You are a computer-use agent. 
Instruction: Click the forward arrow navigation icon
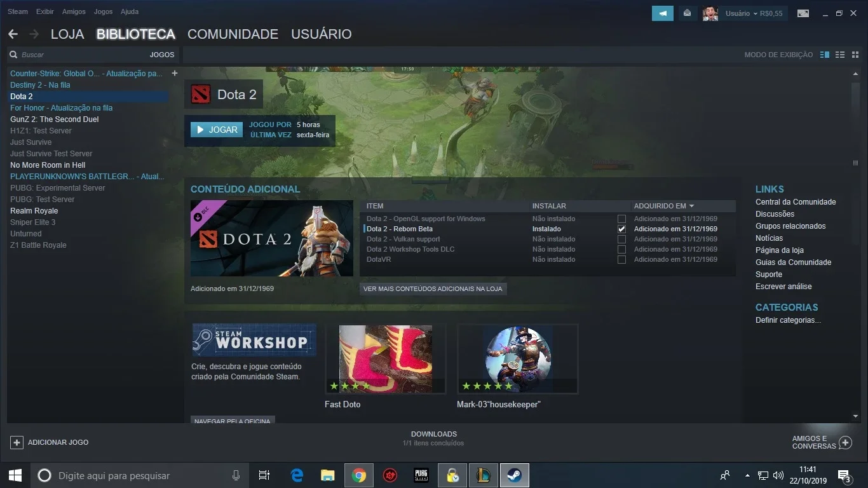pos(34,34)
